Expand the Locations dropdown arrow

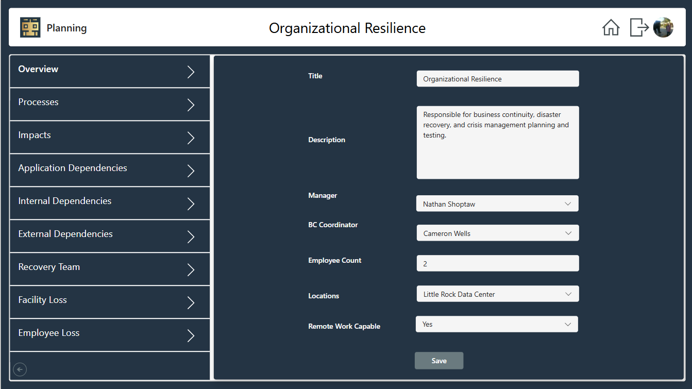[568, 294]
